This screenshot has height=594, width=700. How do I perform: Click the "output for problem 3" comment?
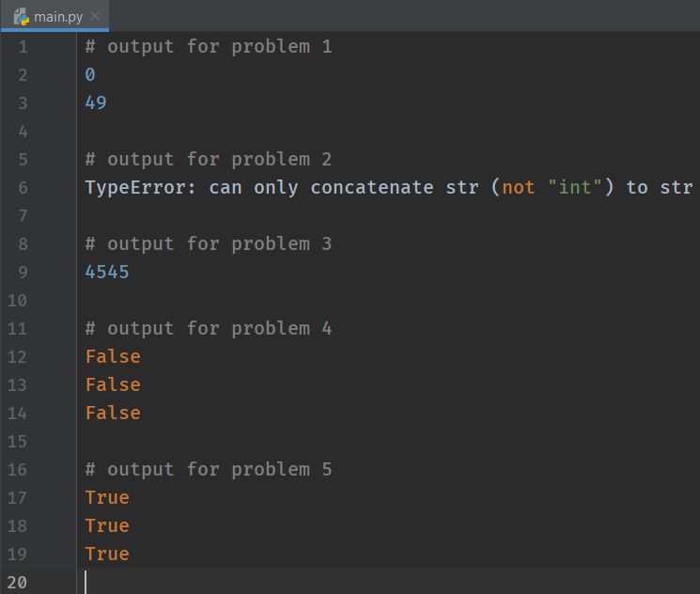(x=208, y=243)
